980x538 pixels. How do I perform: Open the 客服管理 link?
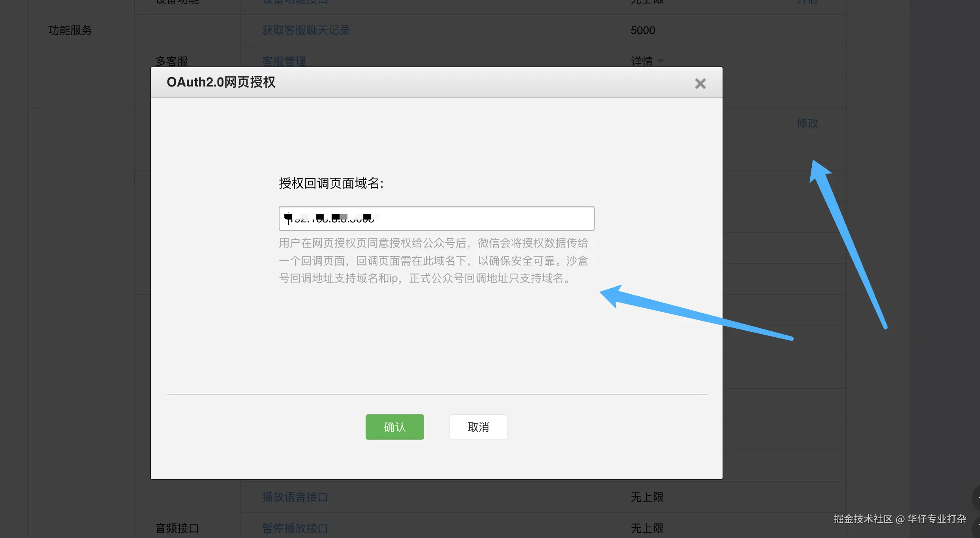284,61
